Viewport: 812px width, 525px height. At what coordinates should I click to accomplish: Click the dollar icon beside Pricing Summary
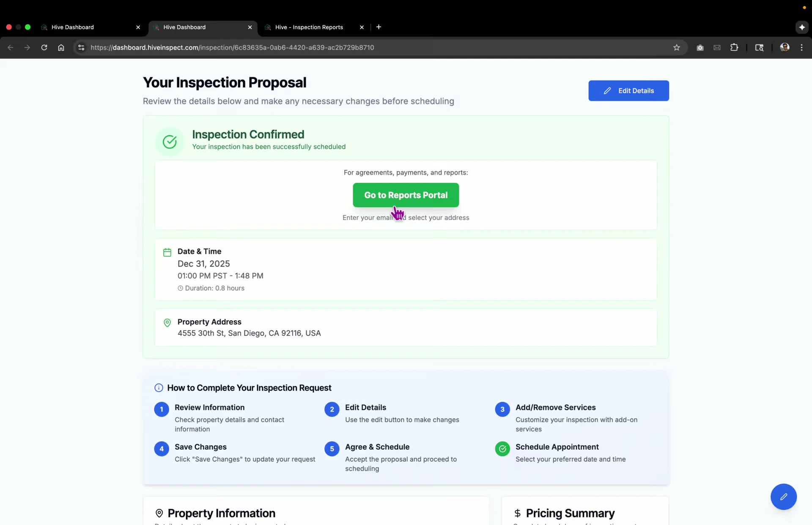(518, 513)
